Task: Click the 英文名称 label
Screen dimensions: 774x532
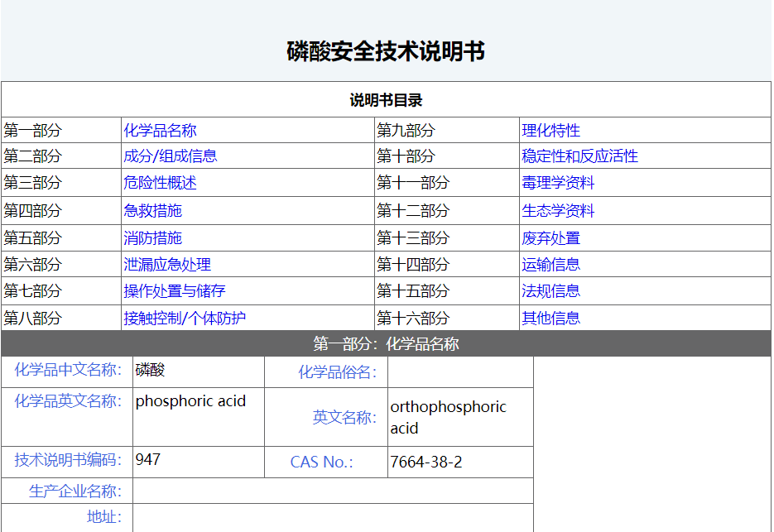Action: click(x=344, y=418)
